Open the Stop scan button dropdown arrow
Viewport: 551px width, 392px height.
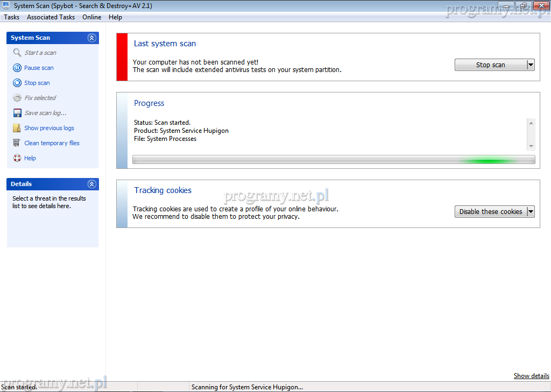531,65
